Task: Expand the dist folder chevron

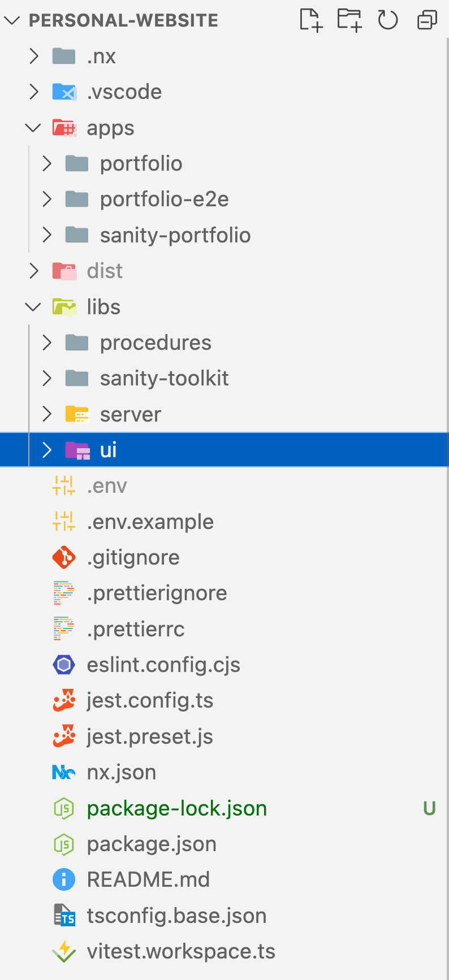Action: [34, 271]
